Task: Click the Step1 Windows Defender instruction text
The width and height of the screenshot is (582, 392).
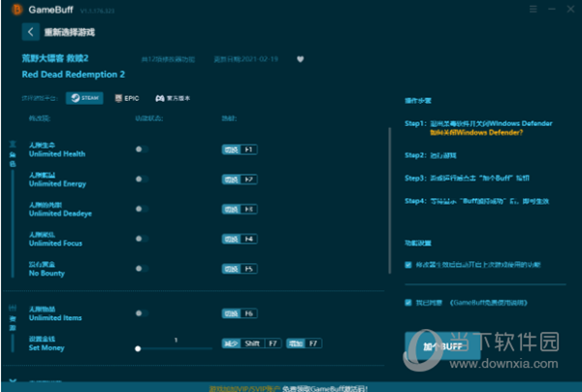Action: 491,123
